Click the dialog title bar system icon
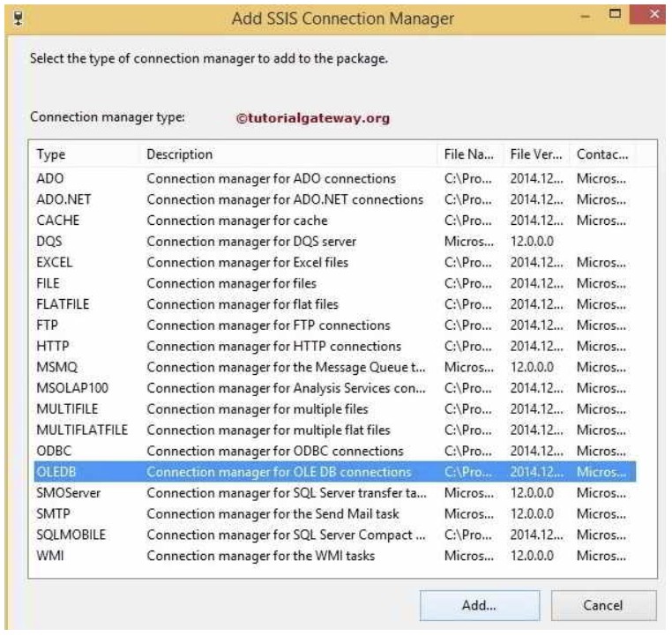 (x=19, y=19)
